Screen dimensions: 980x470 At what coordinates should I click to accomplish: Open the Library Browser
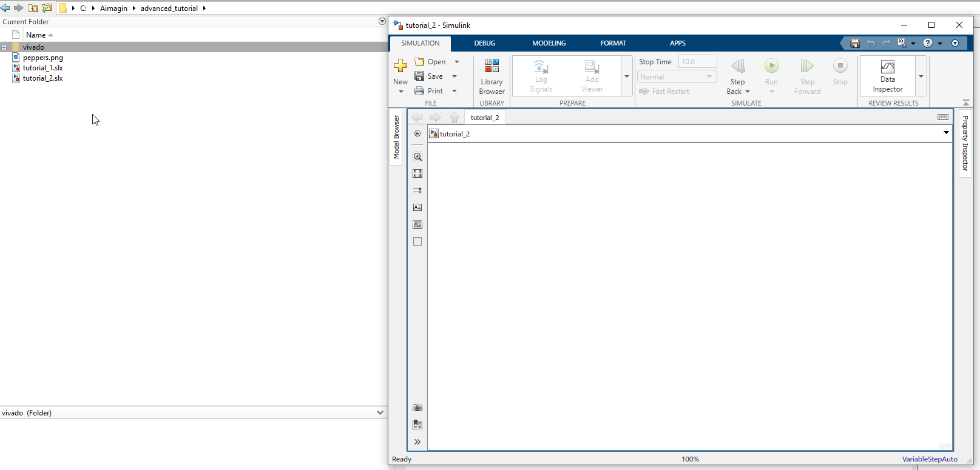click(x=492, y=76)
